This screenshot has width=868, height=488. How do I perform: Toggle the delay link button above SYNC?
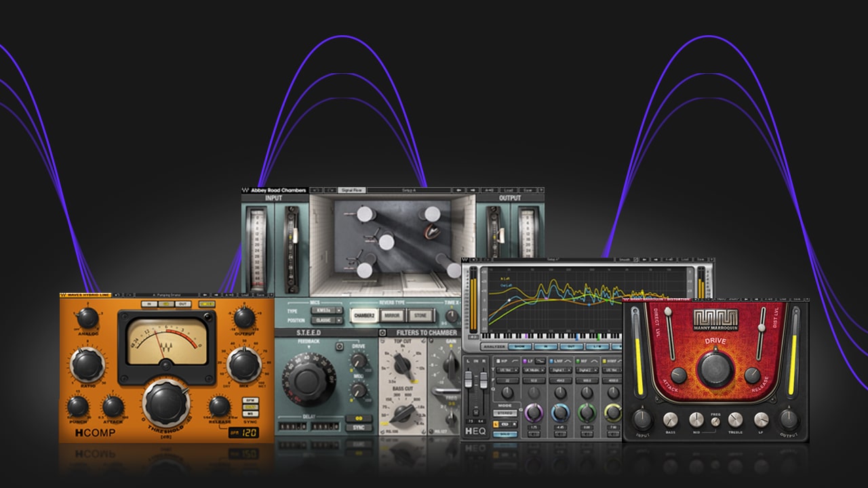359,418
